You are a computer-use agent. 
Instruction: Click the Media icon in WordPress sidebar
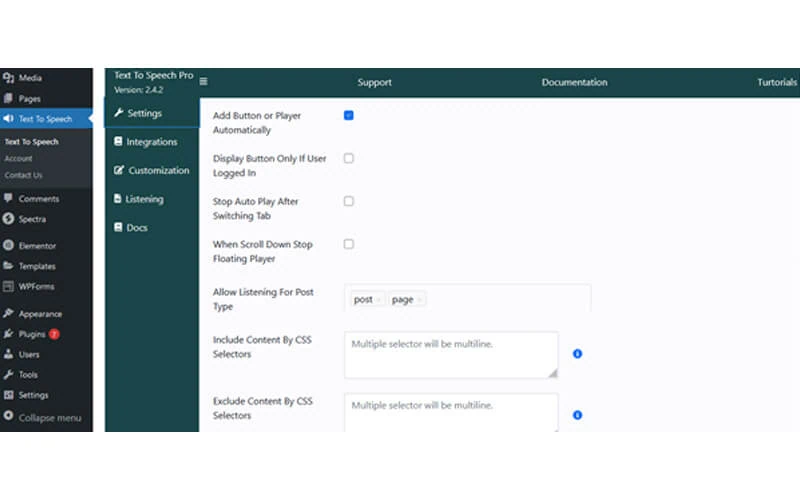pos(9,78)
